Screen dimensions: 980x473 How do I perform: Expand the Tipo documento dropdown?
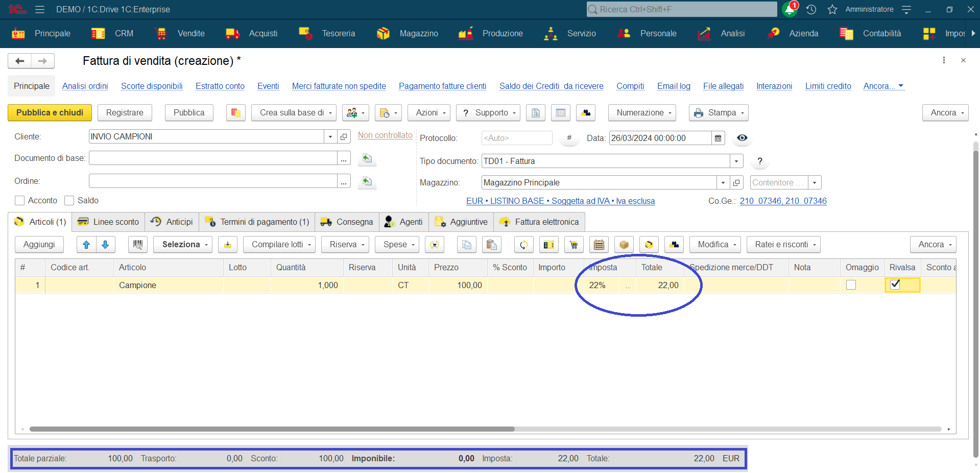tap(736, 161)
